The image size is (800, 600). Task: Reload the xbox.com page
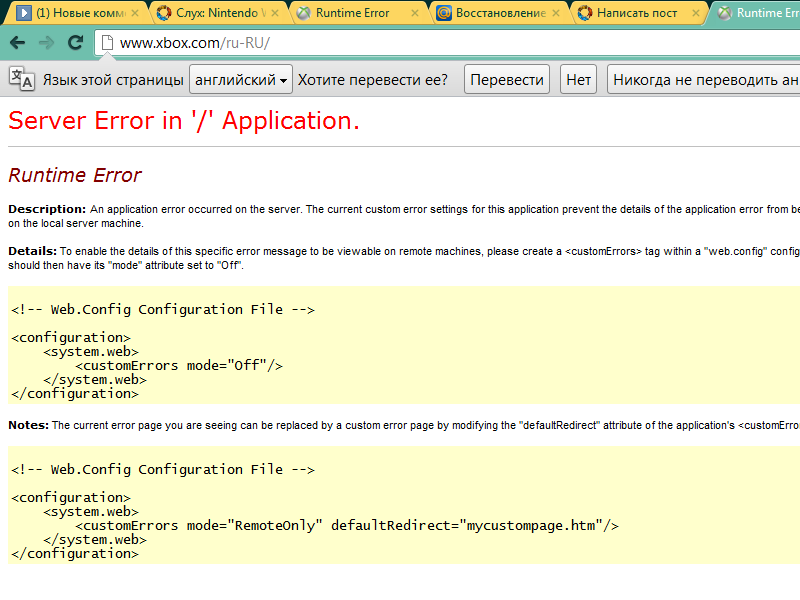click(x=76, y=43)
